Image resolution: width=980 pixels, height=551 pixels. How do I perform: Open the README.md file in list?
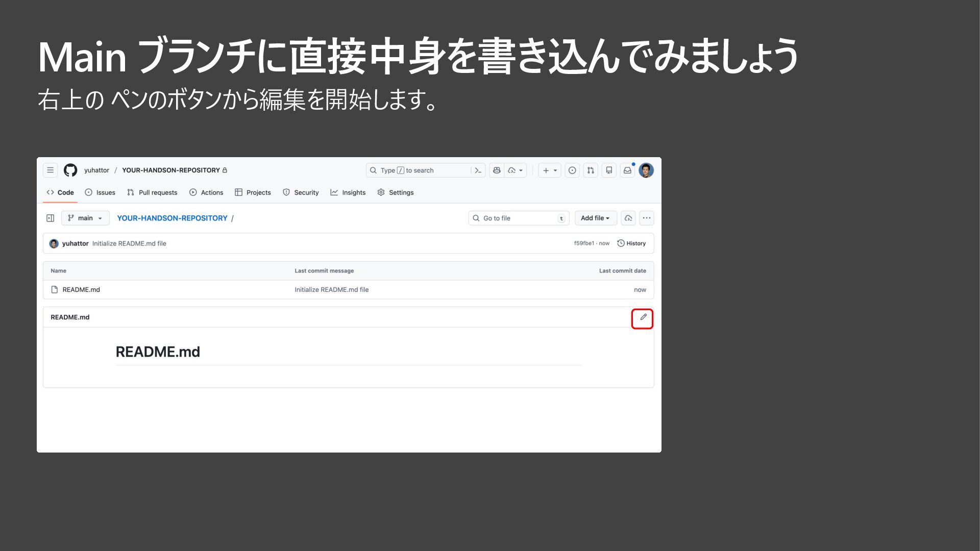point(81,290)
